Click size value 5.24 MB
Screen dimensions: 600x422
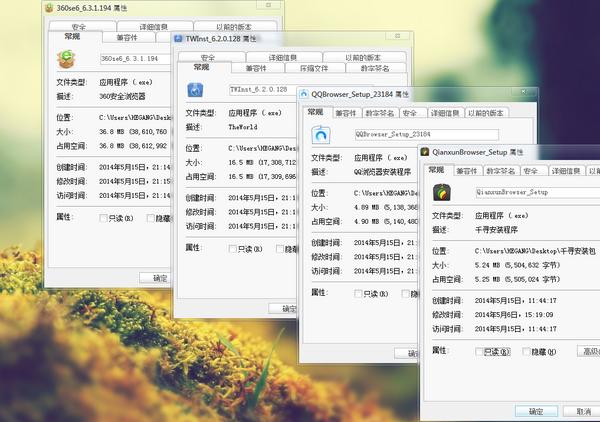click(x=517, y=265)
